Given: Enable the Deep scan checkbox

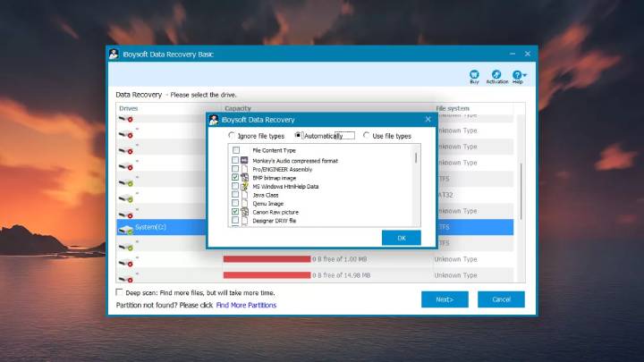Looking at the screenshot, I should pyautogui.click(x=119, y=291).
